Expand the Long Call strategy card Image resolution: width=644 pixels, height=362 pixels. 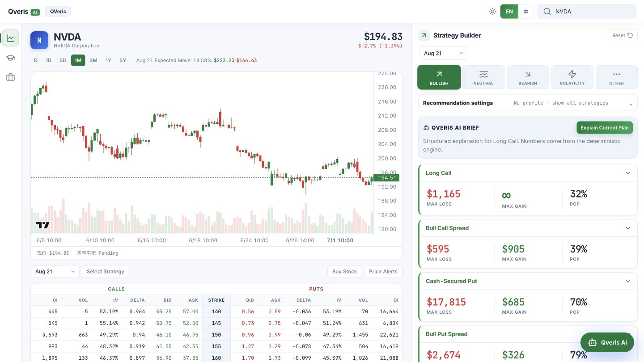(628, 173)
